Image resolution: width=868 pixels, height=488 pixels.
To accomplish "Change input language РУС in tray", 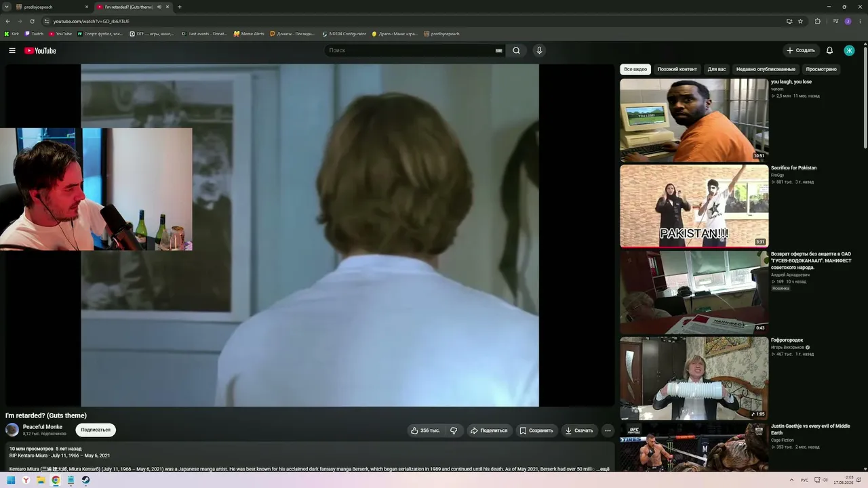I will click(x=805, y=480).
